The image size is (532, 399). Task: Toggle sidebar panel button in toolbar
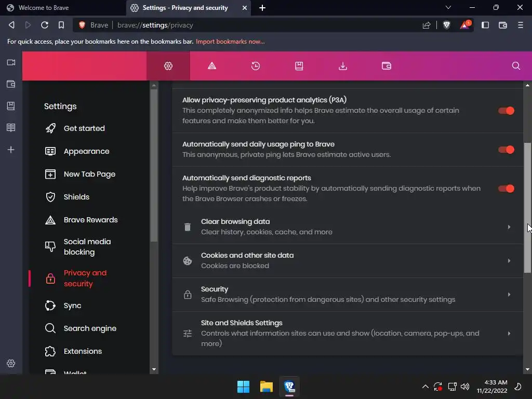tap(485, 25)
